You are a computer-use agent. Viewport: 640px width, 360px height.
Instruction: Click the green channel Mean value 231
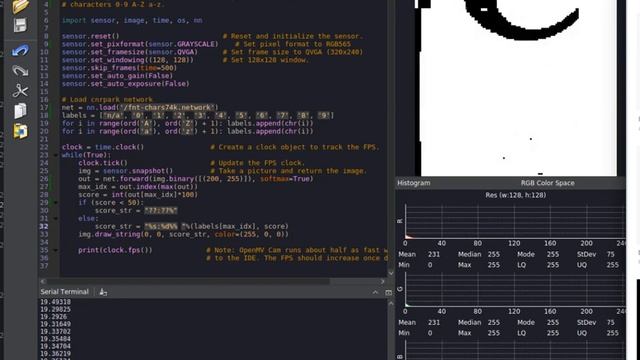point(434,322)
